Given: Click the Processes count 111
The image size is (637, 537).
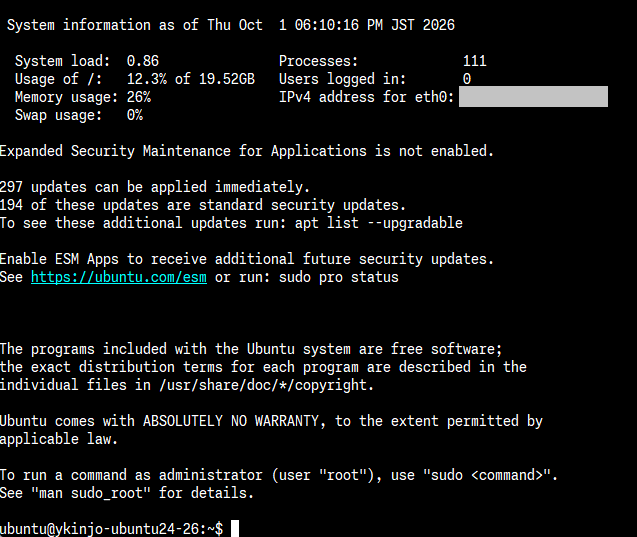Looking at the screenshot, I should pyautogui.click(x=474, y=61).
